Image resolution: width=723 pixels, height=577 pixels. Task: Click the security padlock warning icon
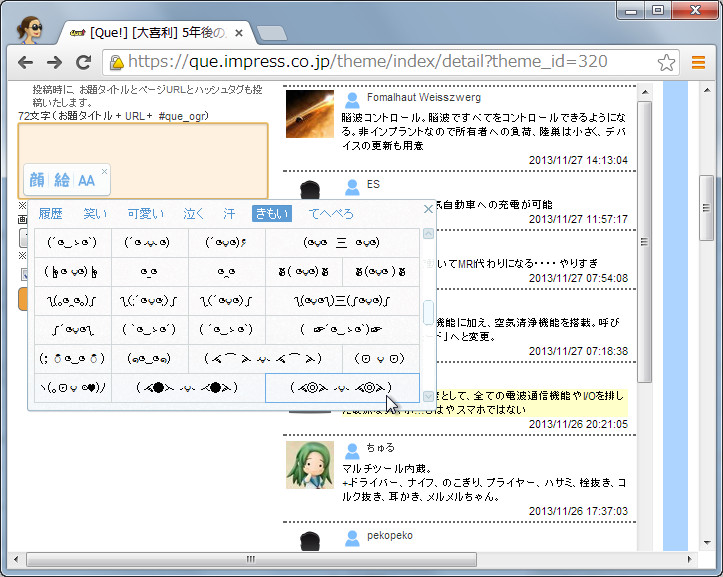pos(117,62)
